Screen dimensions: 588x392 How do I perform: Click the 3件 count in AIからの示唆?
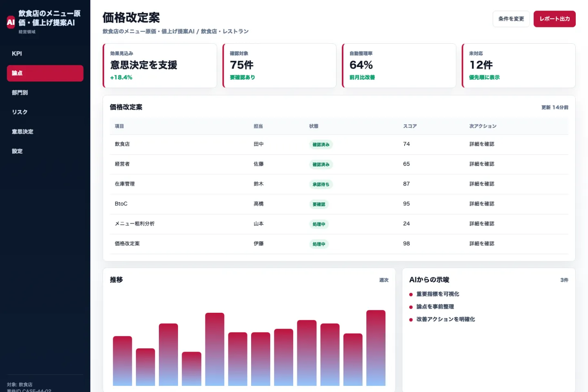coord(564,280)
